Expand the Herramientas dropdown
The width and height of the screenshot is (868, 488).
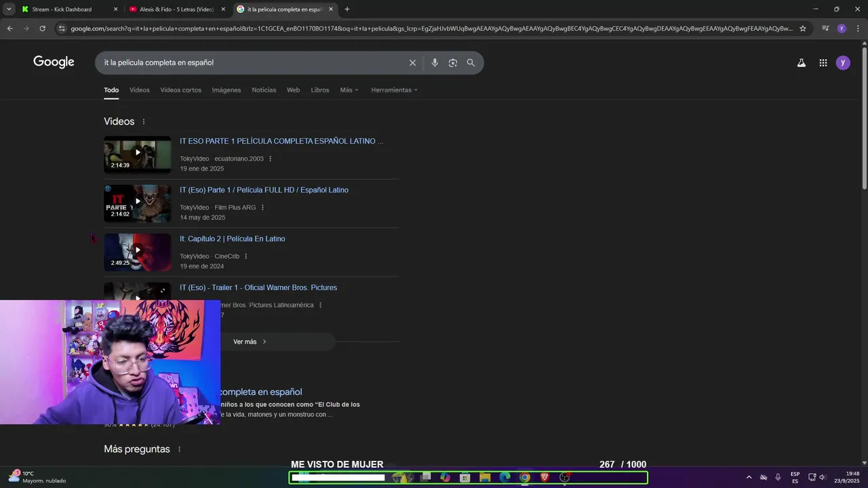pos(394,90)
